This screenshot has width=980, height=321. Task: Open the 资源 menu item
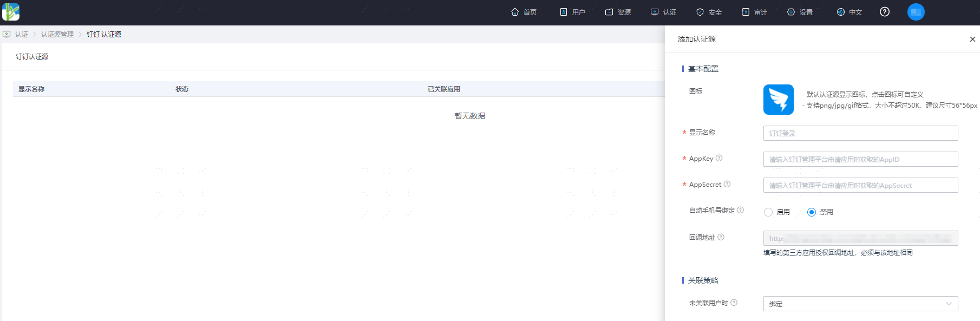624,12
